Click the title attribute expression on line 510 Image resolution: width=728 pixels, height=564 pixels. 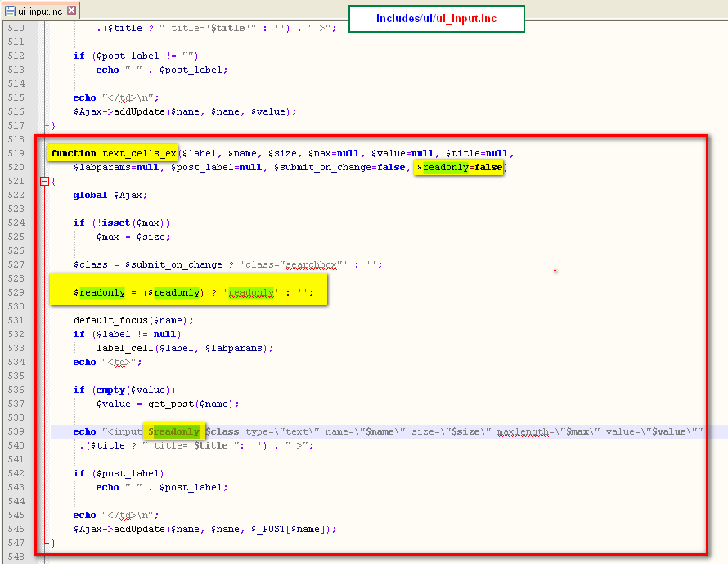(217, 28)
